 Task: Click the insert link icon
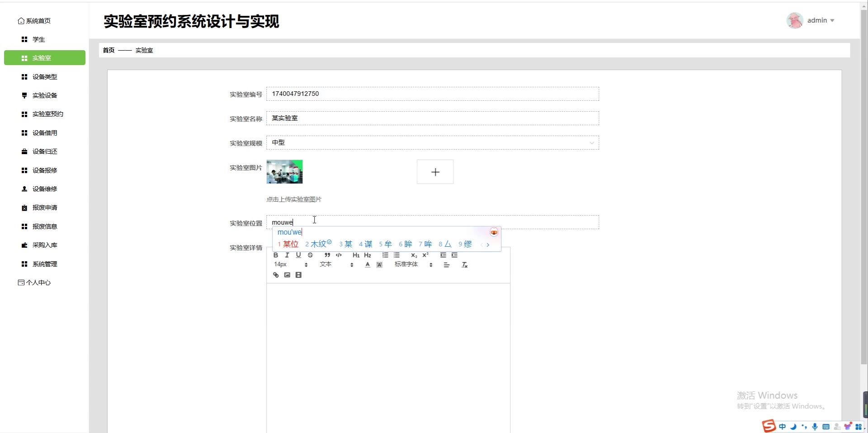276,275
